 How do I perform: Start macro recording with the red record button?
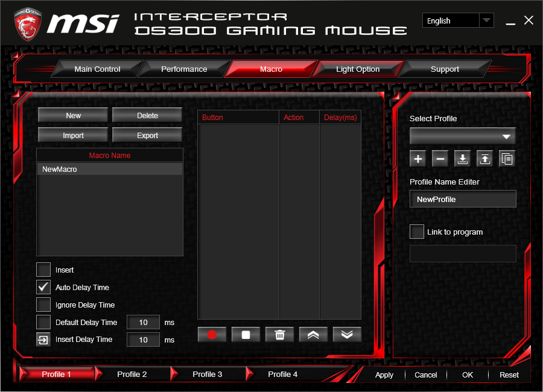(212, 335)
